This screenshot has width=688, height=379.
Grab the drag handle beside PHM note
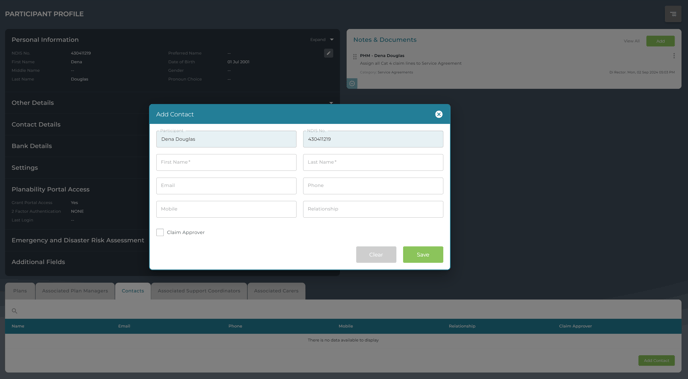tap(355, 57)
